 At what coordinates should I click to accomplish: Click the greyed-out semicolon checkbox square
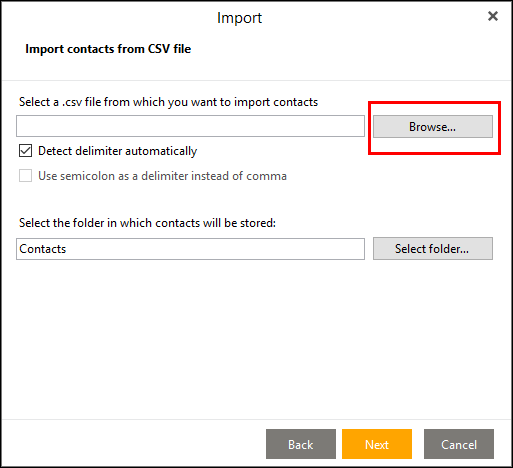tap(26, 176)
